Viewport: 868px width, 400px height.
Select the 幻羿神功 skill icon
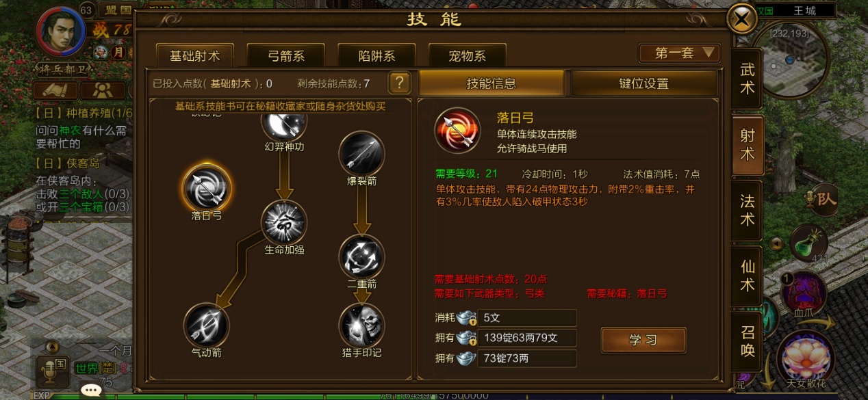284,124
